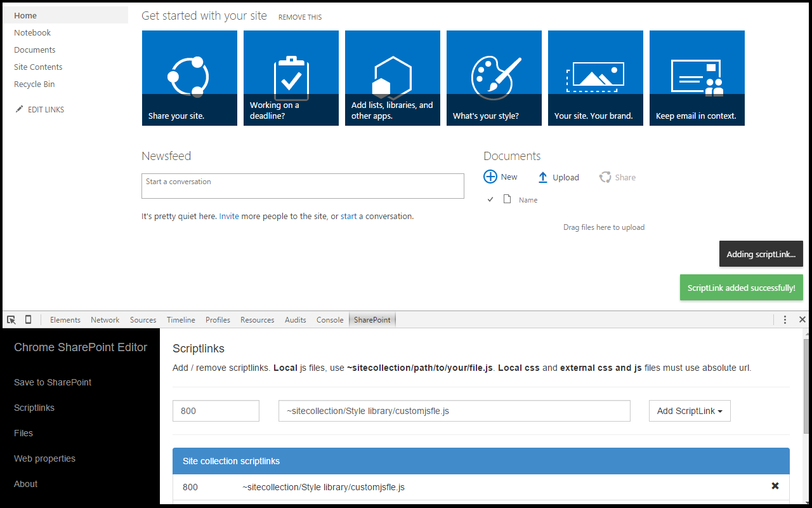Open Notebook in site navigation
The height and width of the screenshot is (508, 812).
point(32,32)
